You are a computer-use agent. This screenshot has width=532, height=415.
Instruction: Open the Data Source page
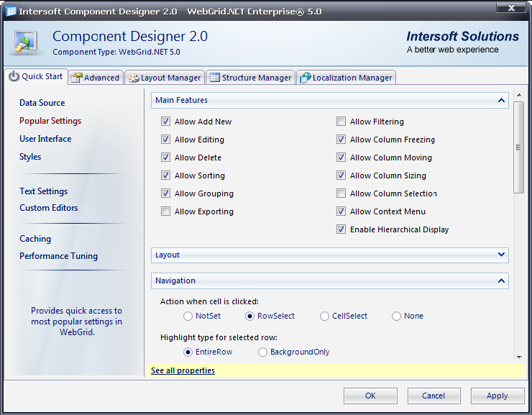tap(42, 103)
